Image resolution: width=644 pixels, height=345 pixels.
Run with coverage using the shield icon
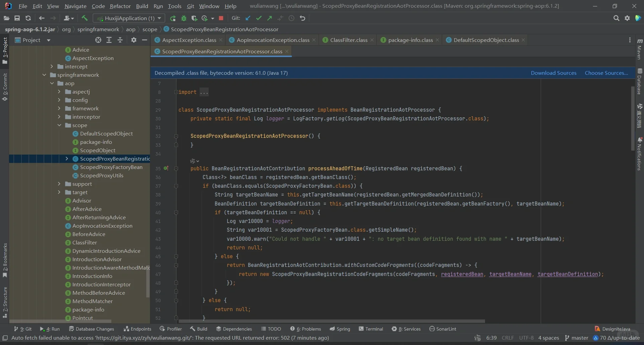[194, 18]
